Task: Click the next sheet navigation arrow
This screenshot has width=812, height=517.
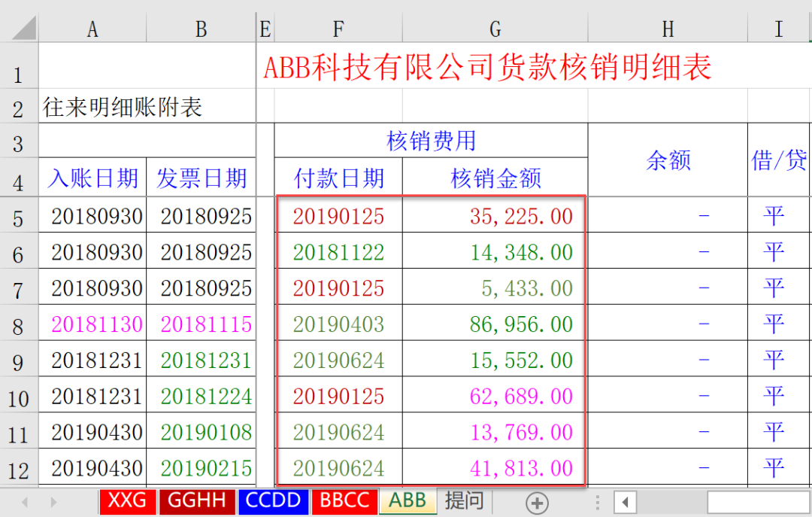Action: 53,502
